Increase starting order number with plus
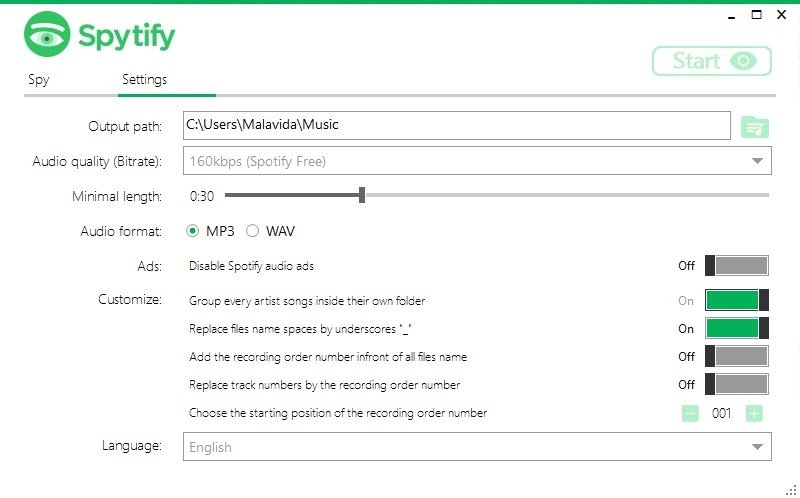The image size is (800, 498). [x=754, y=413]
